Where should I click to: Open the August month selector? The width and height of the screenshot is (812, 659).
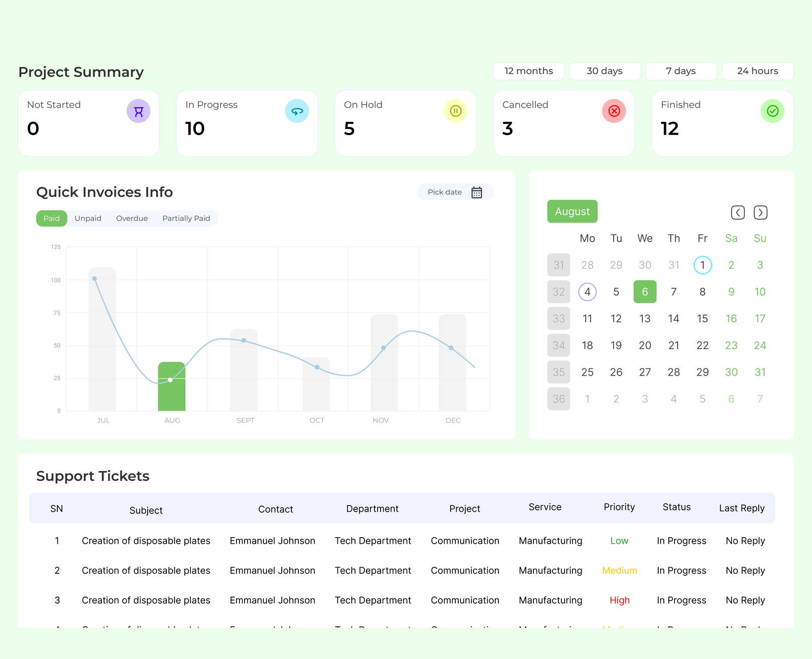[x=572, y=211]
